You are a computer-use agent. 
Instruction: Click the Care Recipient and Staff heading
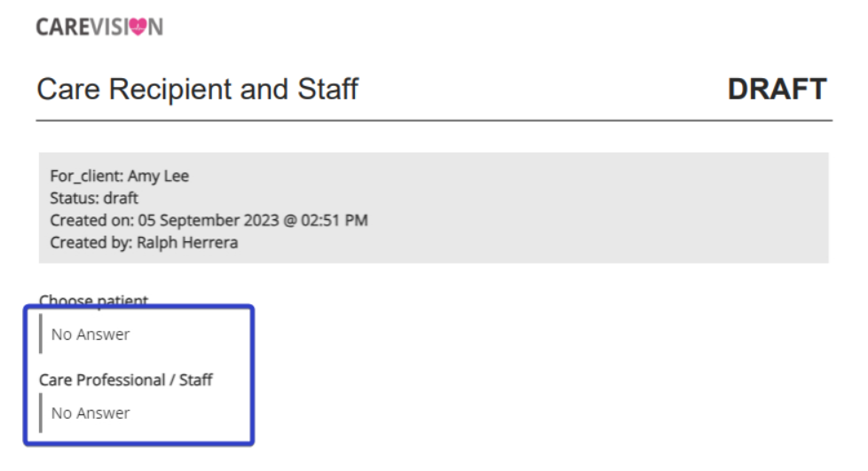[198, 89]
